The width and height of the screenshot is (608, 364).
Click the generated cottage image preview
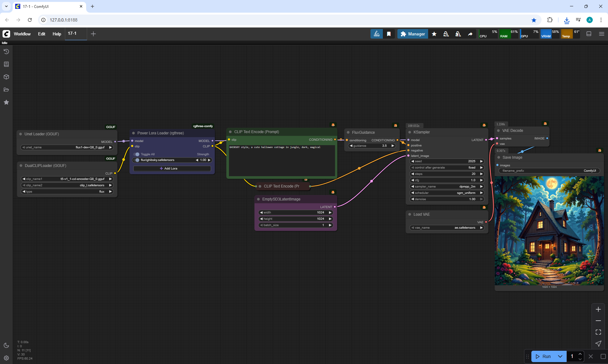(549, 231)
